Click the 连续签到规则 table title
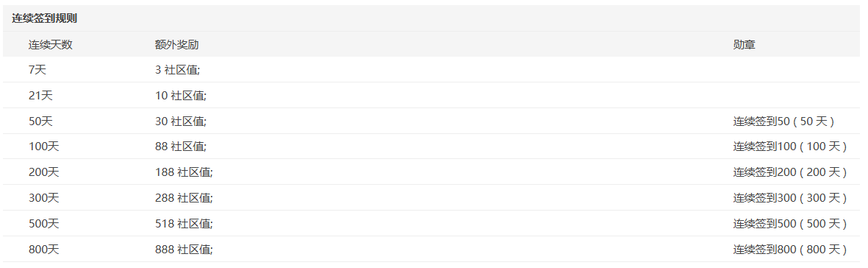The width and height of the screenshot is (868, 268). point(44,18)
